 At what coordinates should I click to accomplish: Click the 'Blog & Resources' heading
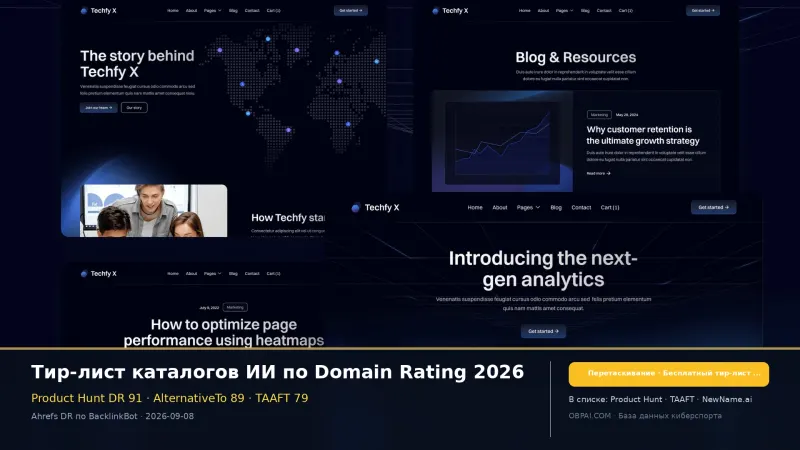[576, 57]
